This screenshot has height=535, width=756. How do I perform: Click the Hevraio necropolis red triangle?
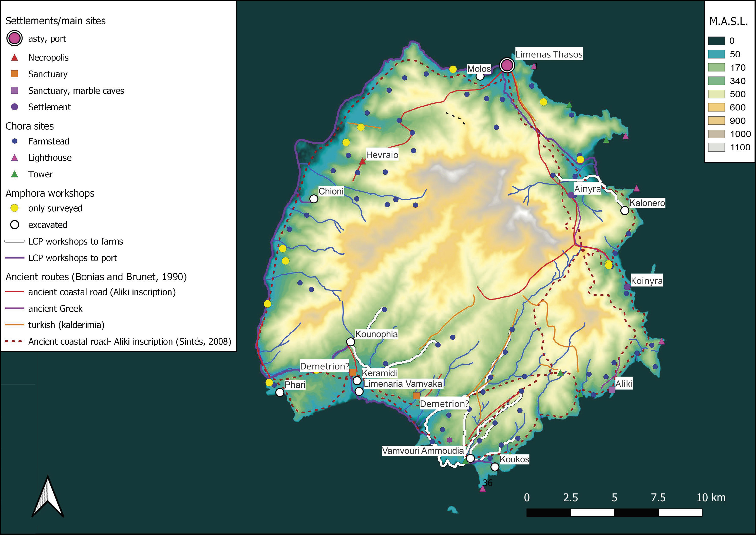[362, 161]
